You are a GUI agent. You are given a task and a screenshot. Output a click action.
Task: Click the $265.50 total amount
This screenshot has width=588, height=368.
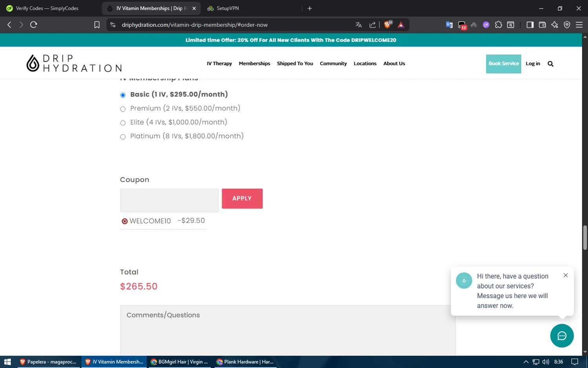click(x=139, y=286)
